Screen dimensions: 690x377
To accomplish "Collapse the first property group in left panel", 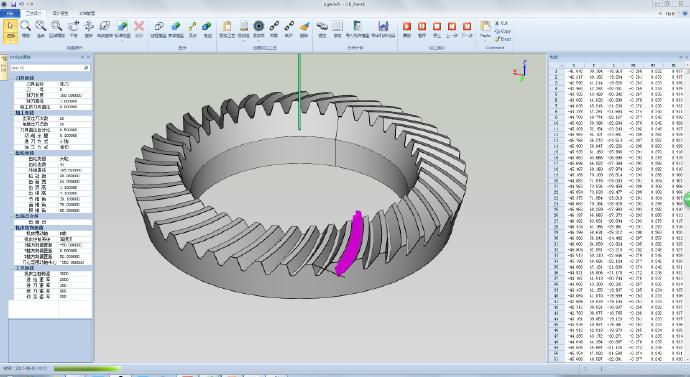I will (12, 78).
